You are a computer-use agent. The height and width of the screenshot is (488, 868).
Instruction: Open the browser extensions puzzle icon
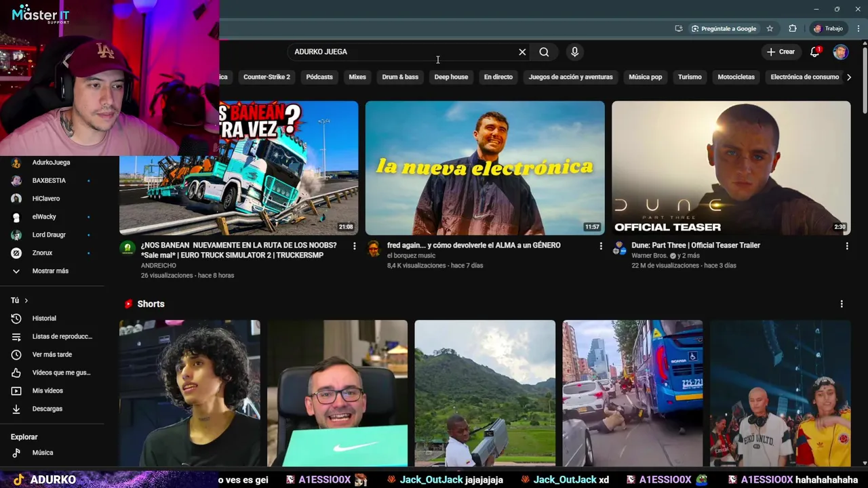click(793, 28)
